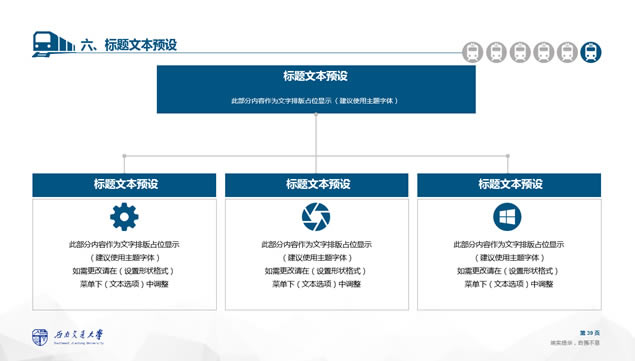635x361 pixels.
Task: Click the fifth gray train progress icon
Action: pos(567,52)
